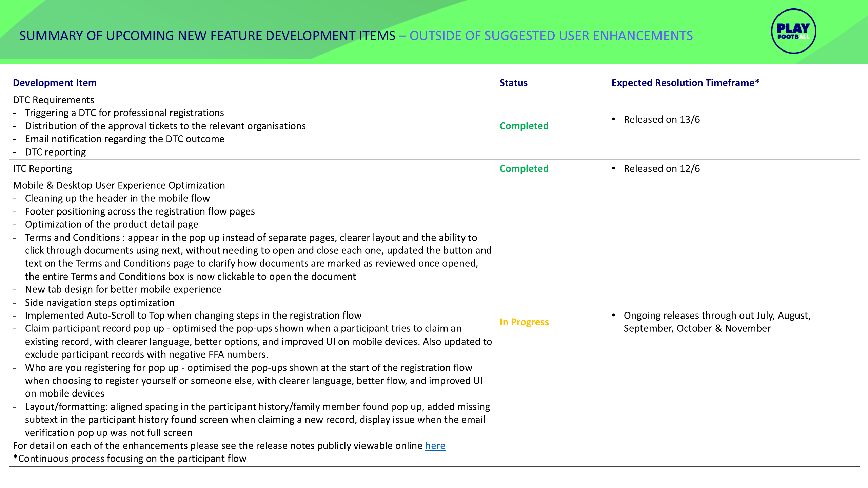This screenshot has height=488, width=868.
Task: Click the Completed status for DTC Requirements
Action: (x=524, y=126)
